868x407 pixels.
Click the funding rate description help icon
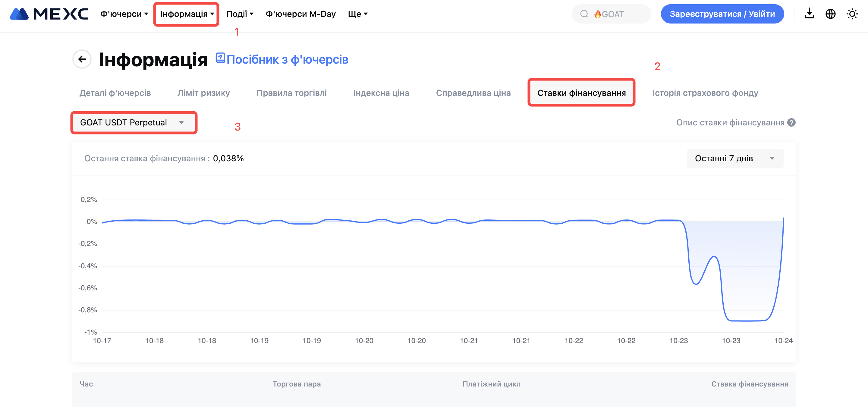tap(791, 123)
